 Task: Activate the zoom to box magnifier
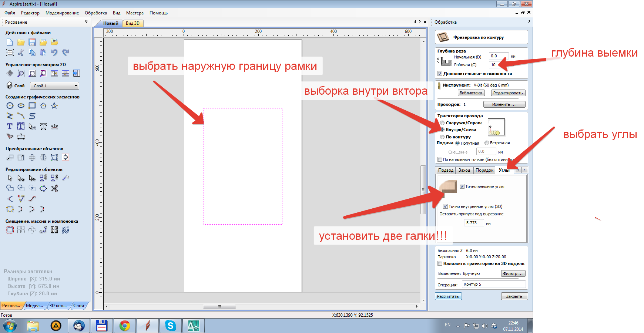(21, 73)
